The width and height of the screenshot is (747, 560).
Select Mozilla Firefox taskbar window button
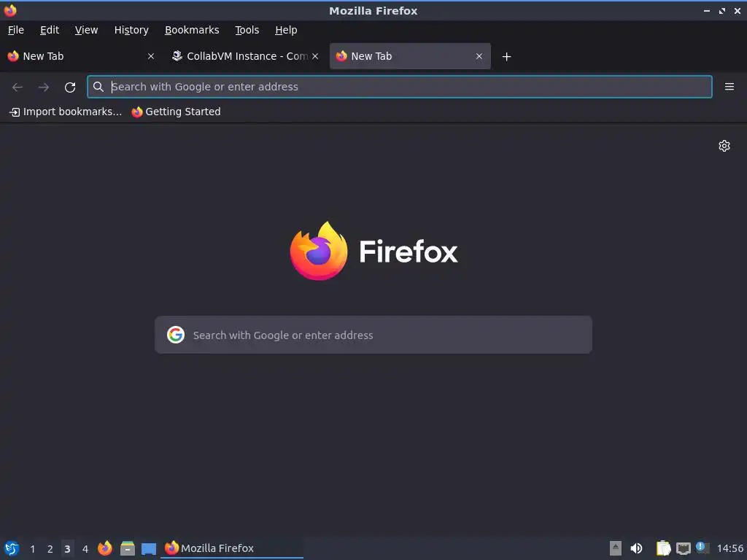[x=232, y=548]
